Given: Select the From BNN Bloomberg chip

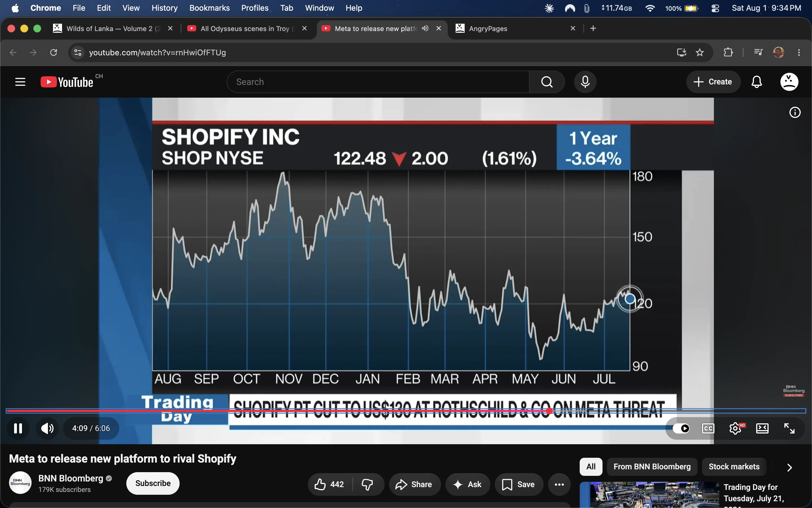Looking at the screenshot, I should click(652, 467).
